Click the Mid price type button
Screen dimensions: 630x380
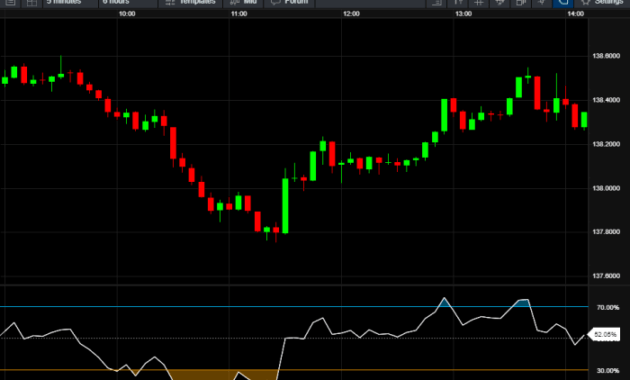(x=243, y=2)
